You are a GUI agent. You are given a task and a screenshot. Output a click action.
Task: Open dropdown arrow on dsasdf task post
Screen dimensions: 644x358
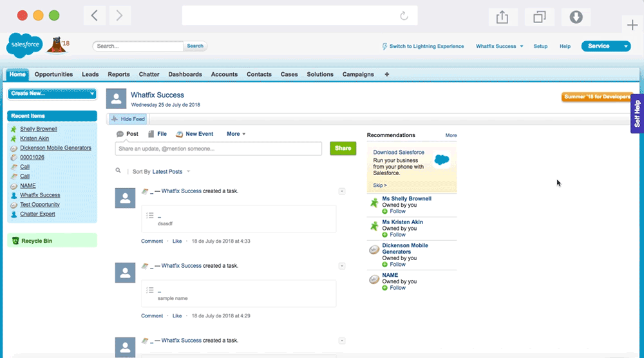pos(342,191)
